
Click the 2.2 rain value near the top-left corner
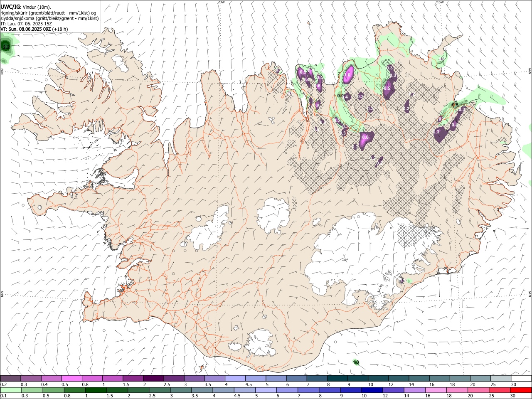pos(6,47)
